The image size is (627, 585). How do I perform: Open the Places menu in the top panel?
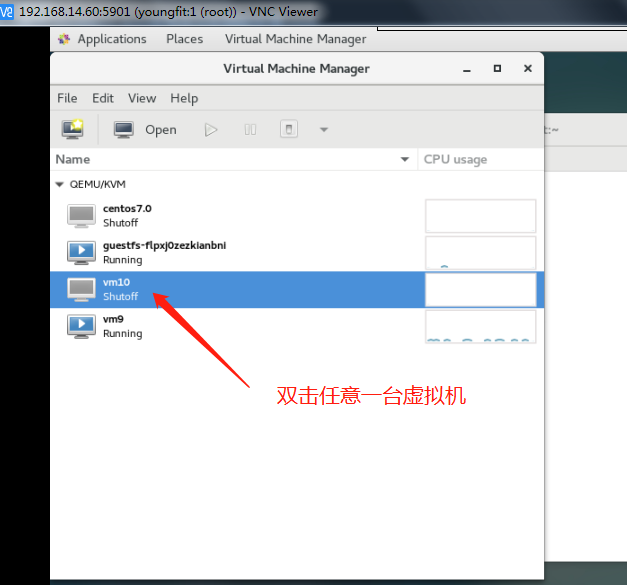[x=185, y=39]
